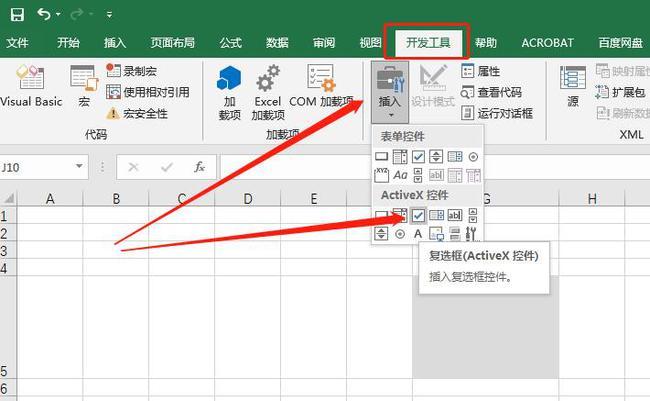Insert the ActiveX Text Box control
650x401 pixels.
(455, 215)
